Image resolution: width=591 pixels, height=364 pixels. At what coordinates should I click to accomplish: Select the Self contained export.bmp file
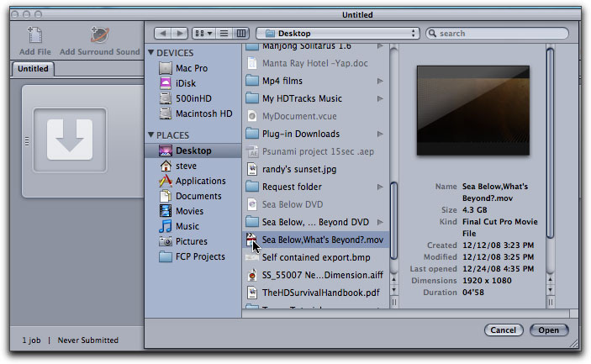[x=315, y=257]
